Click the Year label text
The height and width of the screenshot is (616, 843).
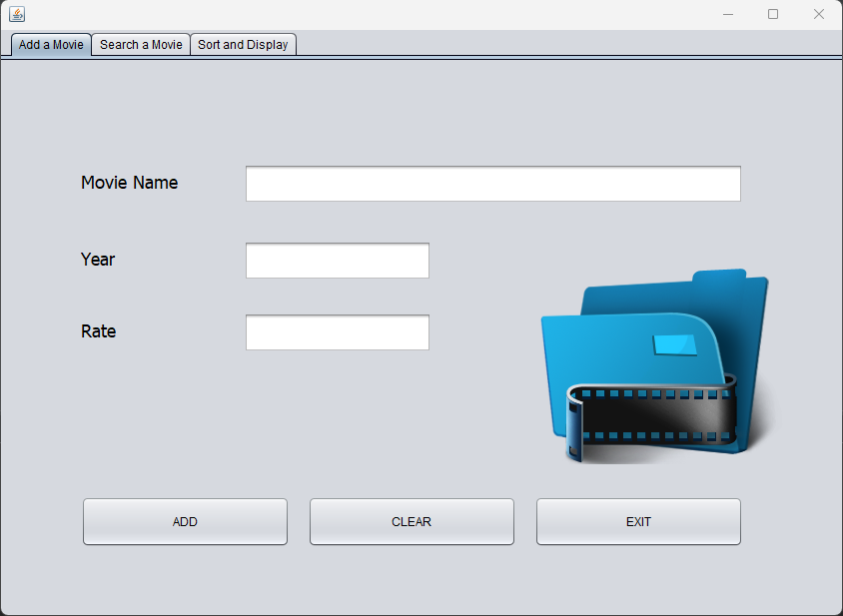98,260
